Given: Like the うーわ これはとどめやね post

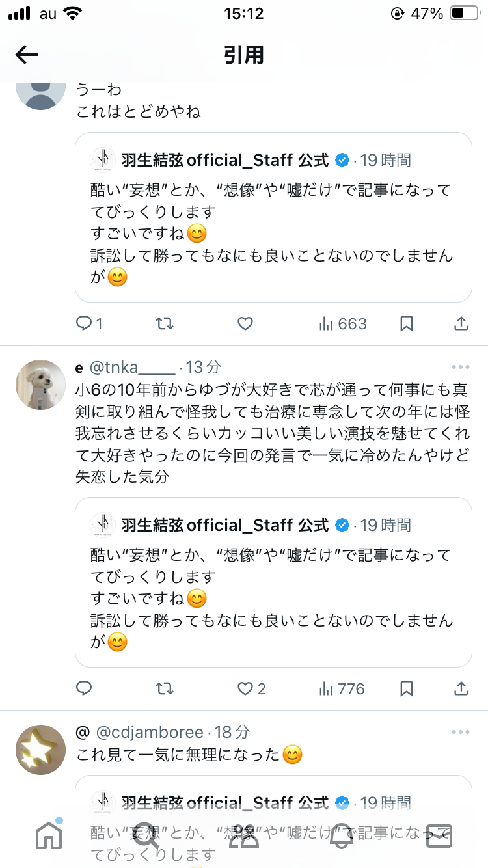Looking at the screenshot, I should pyautogui.click(x=245, y=323).
